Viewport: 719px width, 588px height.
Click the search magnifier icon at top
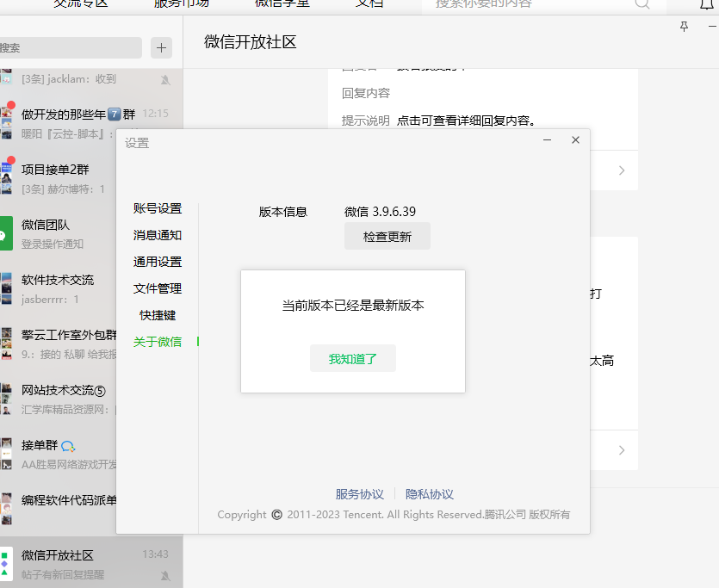coord(642,4)
